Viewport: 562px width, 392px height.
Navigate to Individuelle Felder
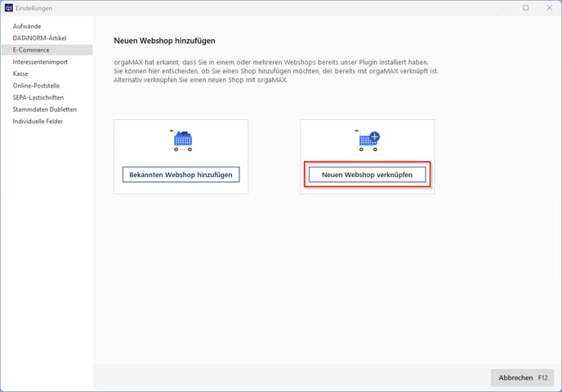(x=38, y=121)
